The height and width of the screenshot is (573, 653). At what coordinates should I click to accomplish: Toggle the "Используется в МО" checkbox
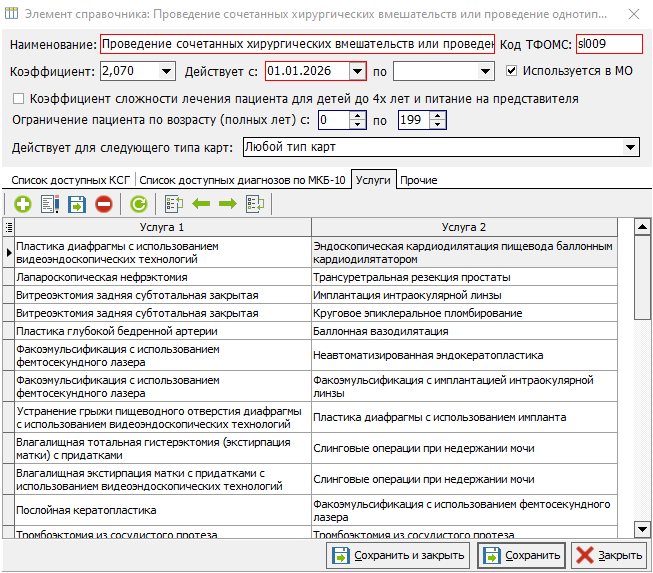[512, 71]
